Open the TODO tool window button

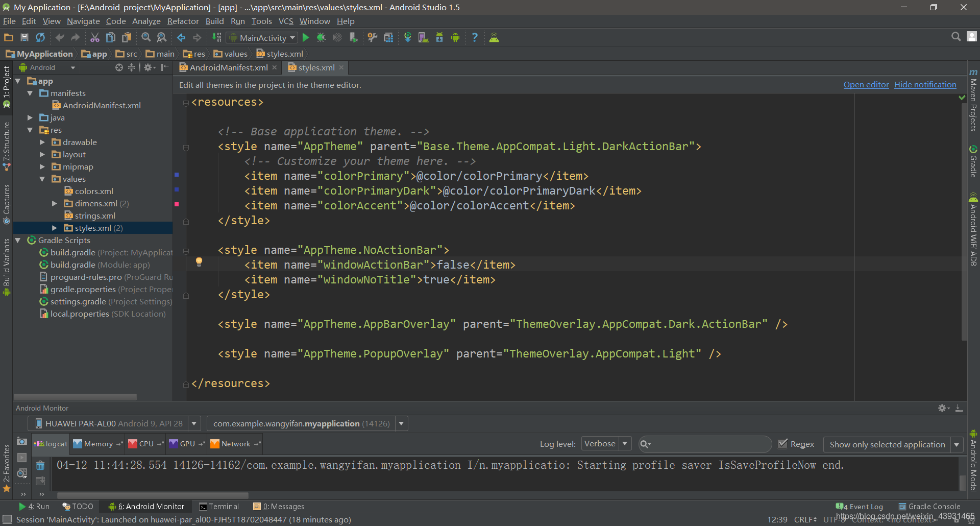78,507
